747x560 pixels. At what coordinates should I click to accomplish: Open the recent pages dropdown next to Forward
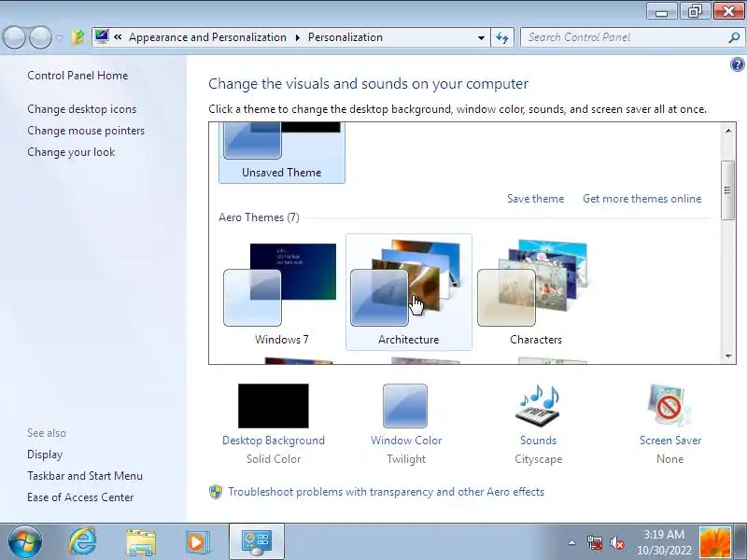point(59,37)
